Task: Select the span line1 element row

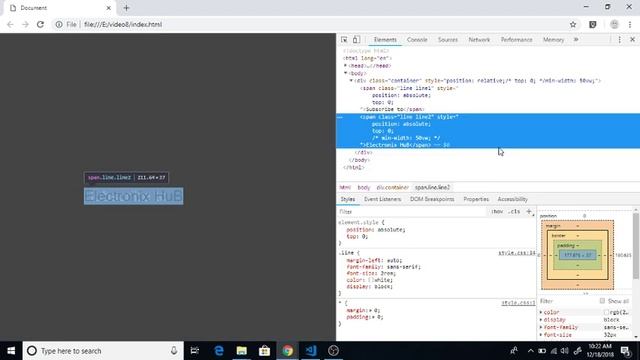Action: (x=488, y=98)
